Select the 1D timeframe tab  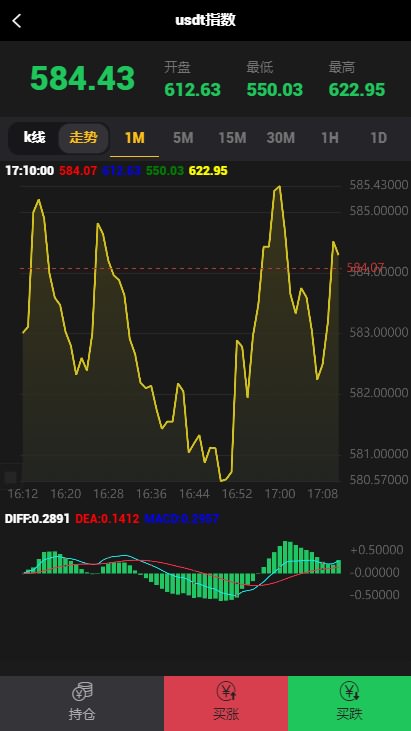coord(378,138)
